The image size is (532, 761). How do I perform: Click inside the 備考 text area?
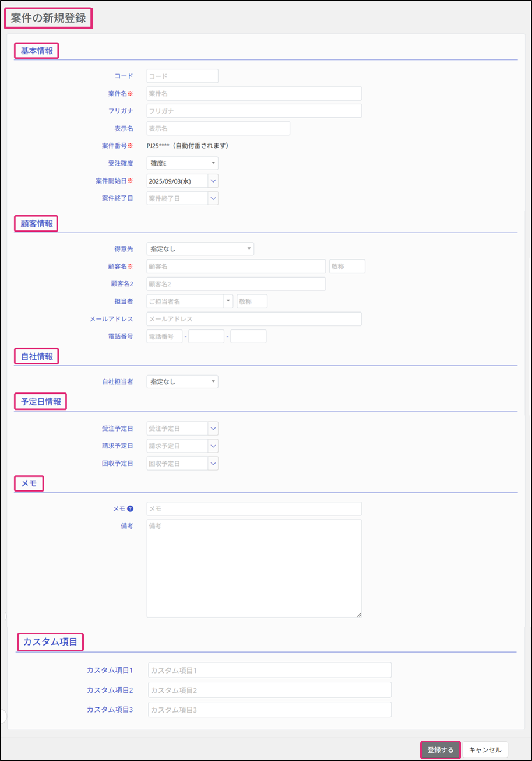click(253, 568)
